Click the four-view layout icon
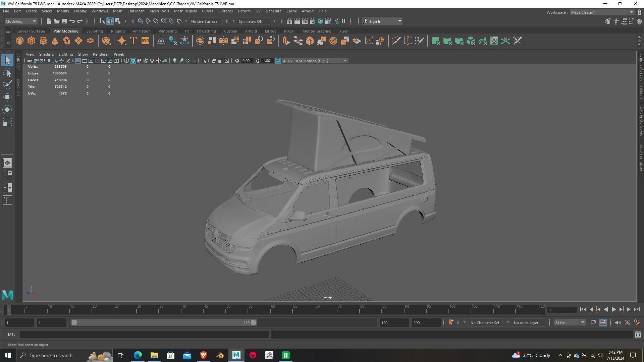Image resolution: width=644 pixels, height=362 pixels. coord(7,175)
